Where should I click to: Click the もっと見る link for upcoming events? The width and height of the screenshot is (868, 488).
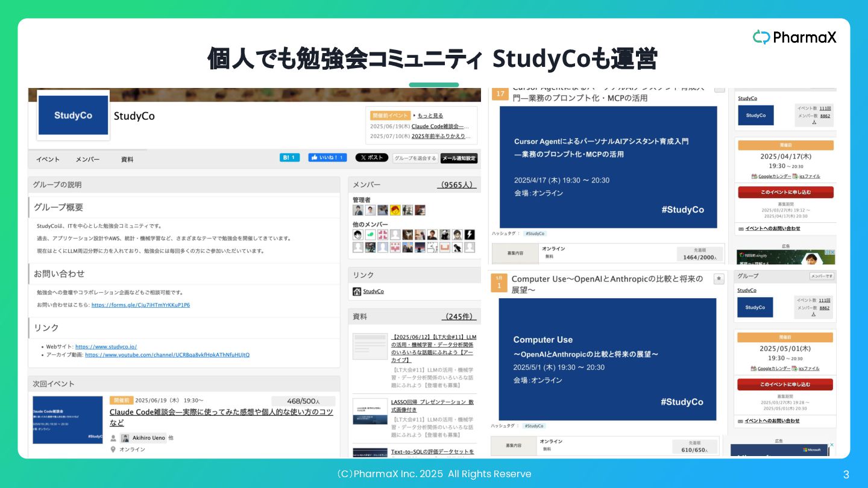(430, 116)
